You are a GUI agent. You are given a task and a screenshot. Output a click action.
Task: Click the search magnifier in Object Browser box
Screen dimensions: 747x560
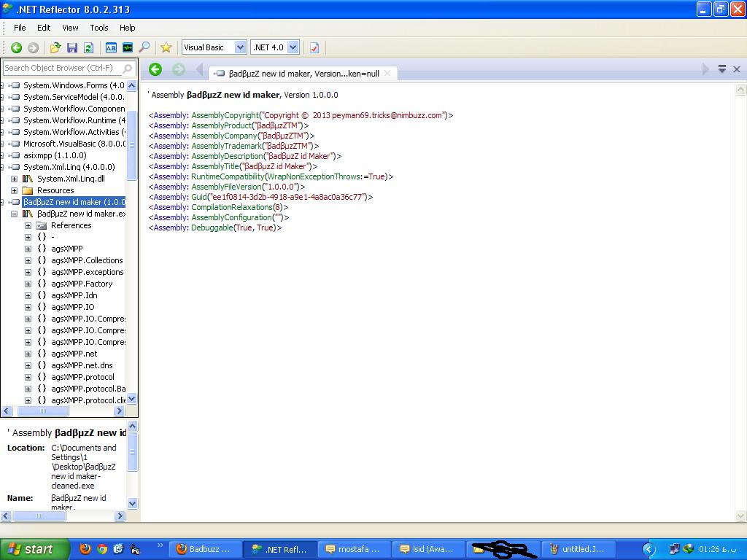tap(127, 69)
